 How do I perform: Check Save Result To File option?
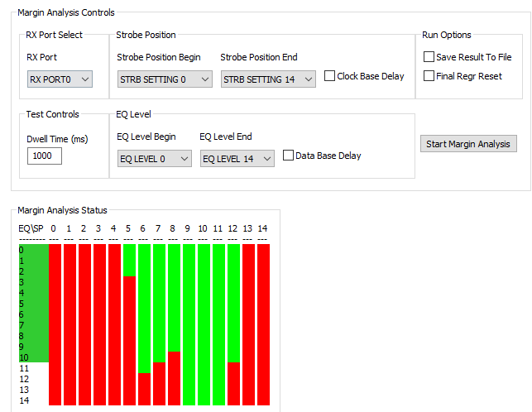(429, 57)
